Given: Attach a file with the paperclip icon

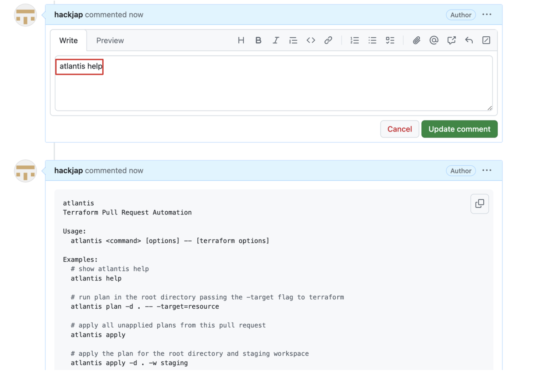Looking at the screenshot, I should (416, 40).
